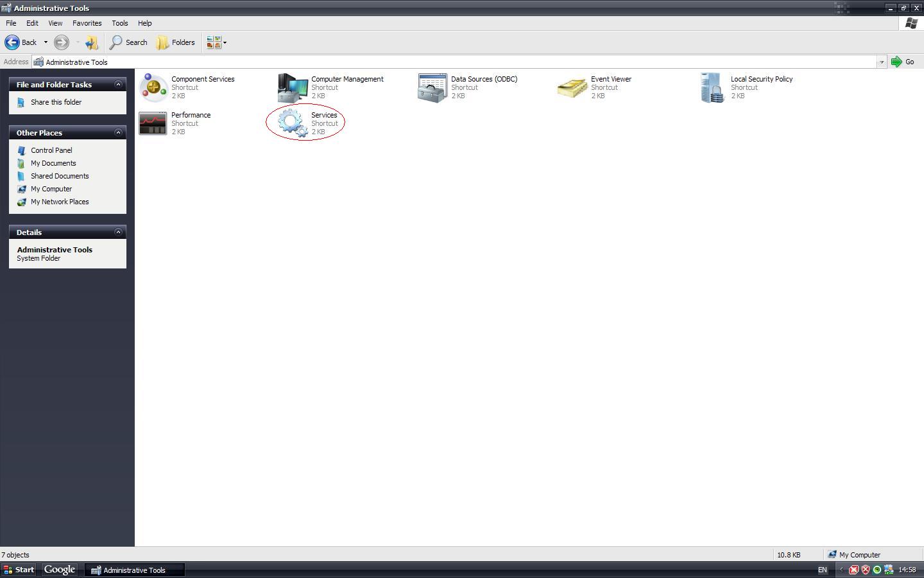Open the File menu
924x578 pixels.
click(x=11, y=23)
